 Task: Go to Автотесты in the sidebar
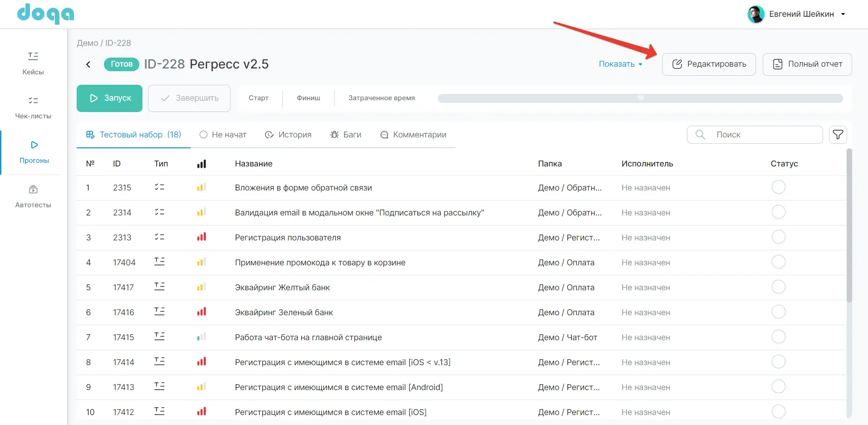(33, 196)
